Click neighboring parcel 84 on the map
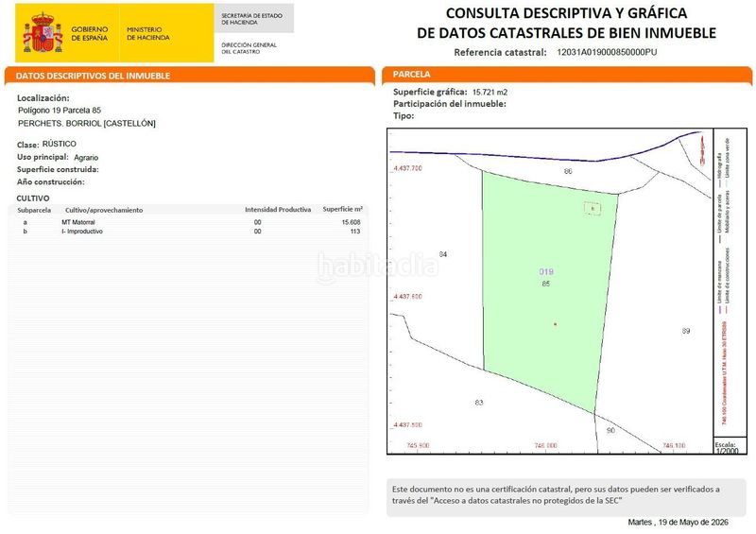 click(x=443, y=254)
